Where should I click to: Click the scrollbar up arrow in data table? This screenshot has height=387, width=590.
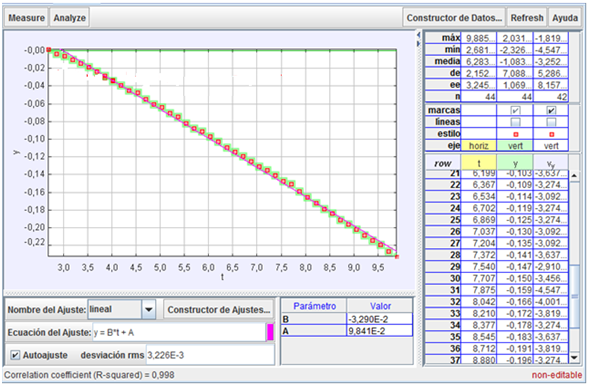click(574, 176)
